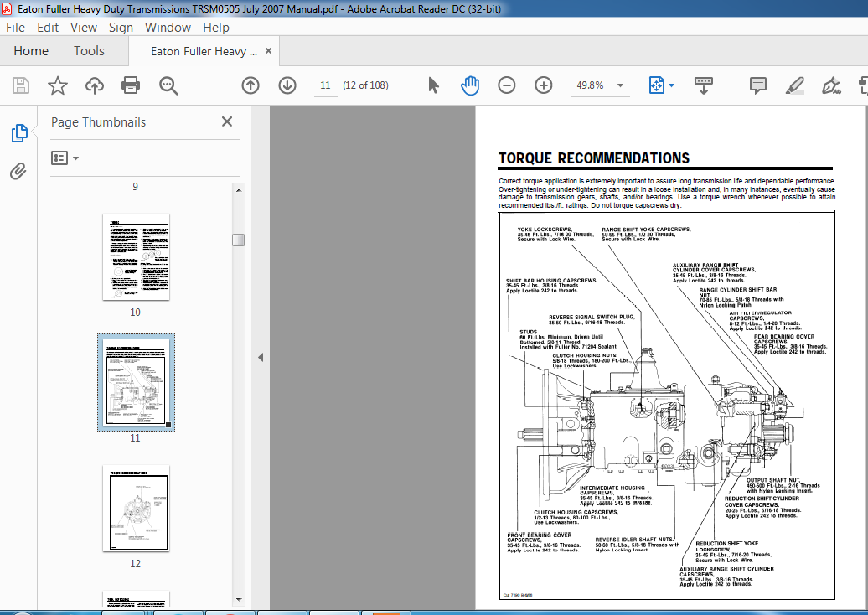The height and width of the screenshot is (615, 868).
Task: Select the Highlight text pen icon
Action: [x=794, y=85]
